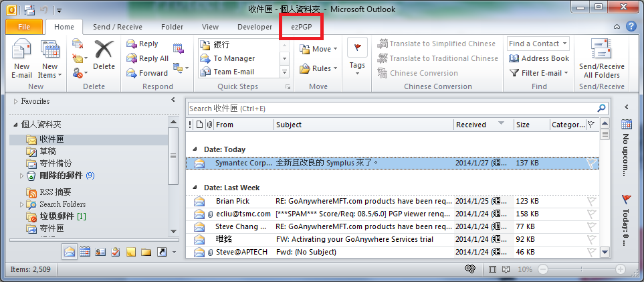Delete the selected message with Delete icon
Image resolution: width=644 pixels, height=282 pixels.
104,54
